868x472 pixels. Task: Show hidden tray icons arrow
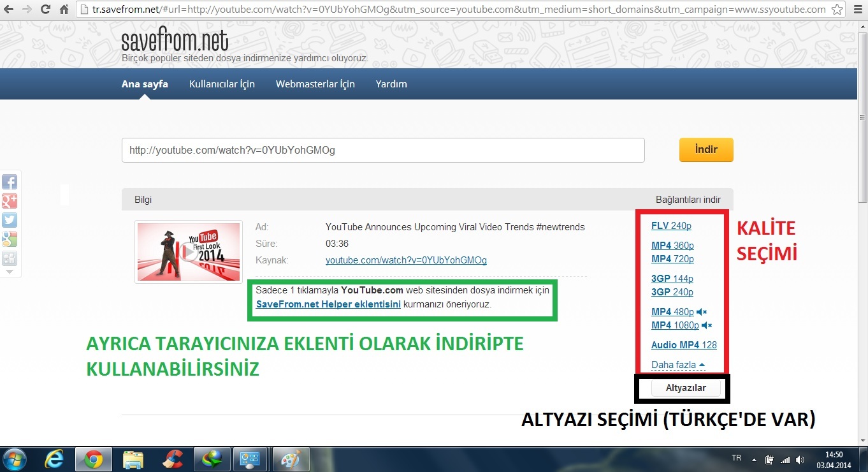pos(755,459)
